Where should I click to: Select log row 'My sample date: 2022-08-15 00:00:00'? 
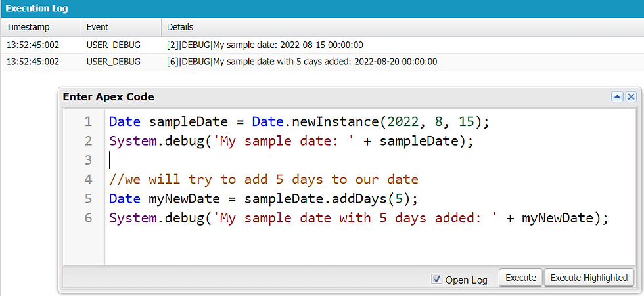point(322,45)
